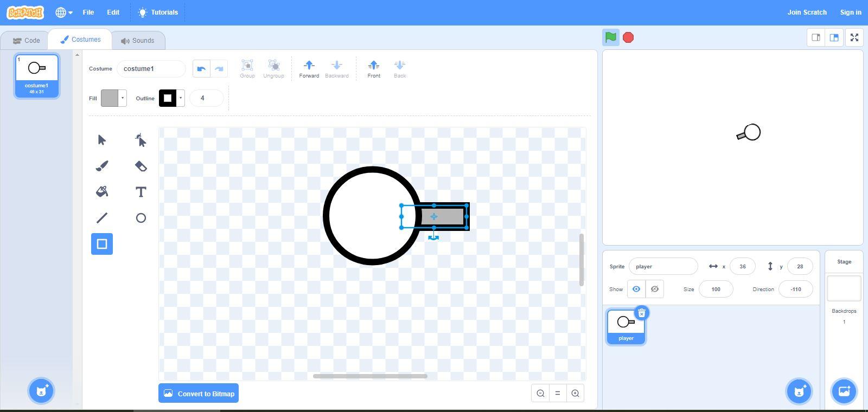Click Join Scratch link
Viewport: 868px width, 412px height.
[807, 12]
